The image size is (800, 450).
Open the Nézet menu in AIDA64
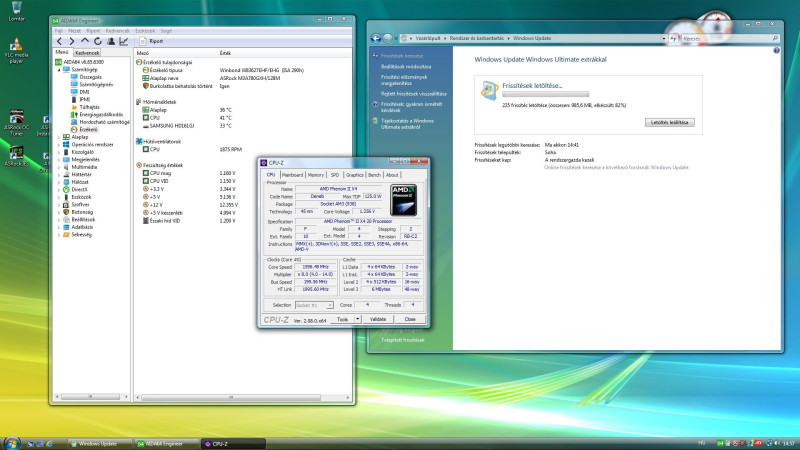click(x=73, y=30)
